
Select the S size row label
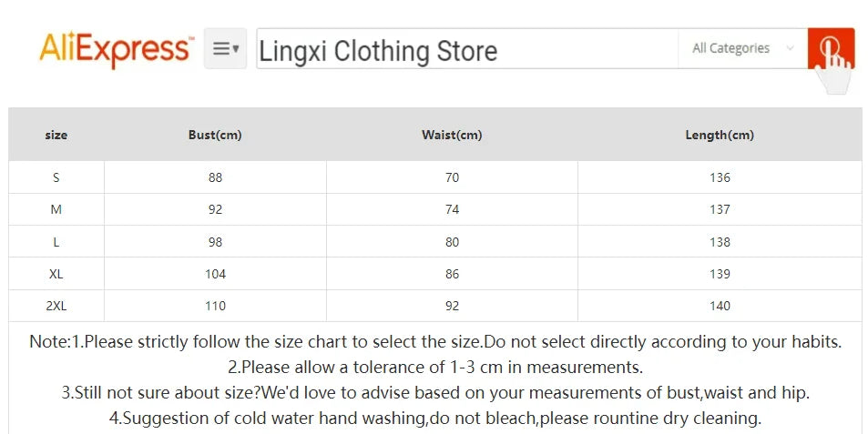tap(56, 177)
